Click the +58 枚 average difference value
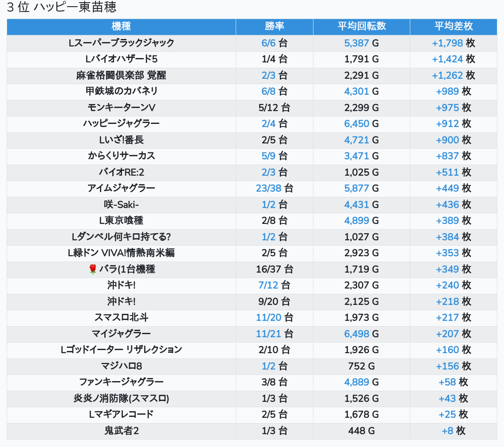The width and height of the screenshot is (504, 447). 454,382
